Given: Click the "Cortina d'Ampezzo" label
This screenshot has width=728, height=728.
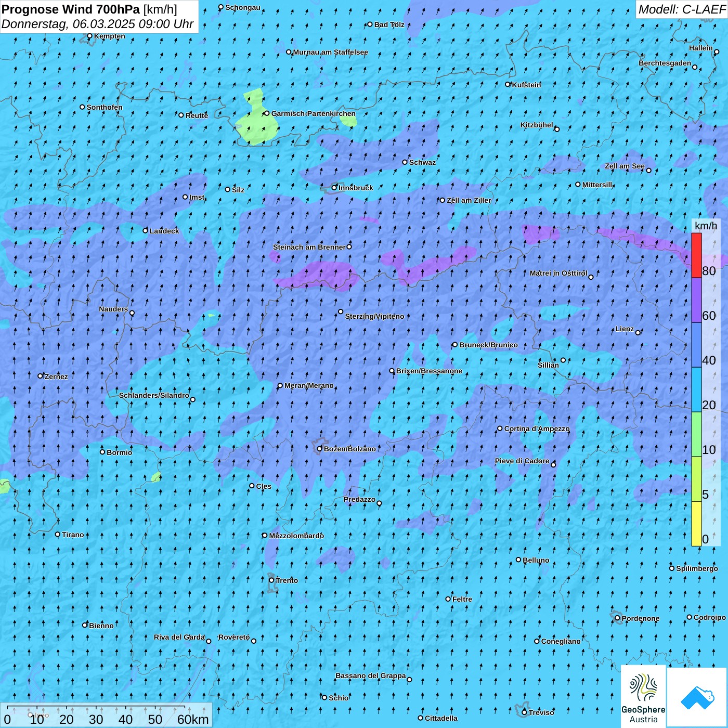Looking at the screenshot, I should tap(537, 428).
